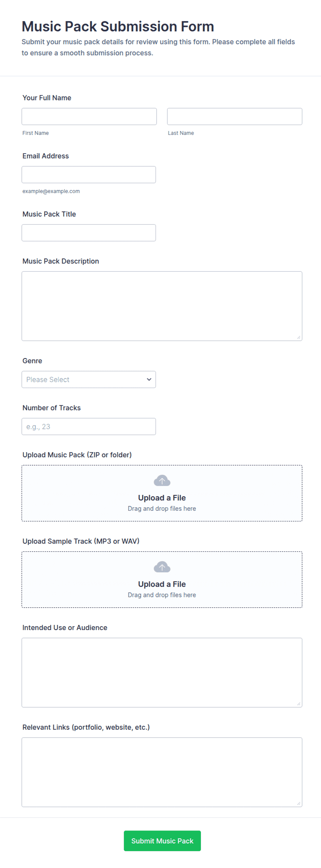The height and width of the screenshot is (868, 321).
Task: Click into the Email Address field
Action: click(89, 174)
